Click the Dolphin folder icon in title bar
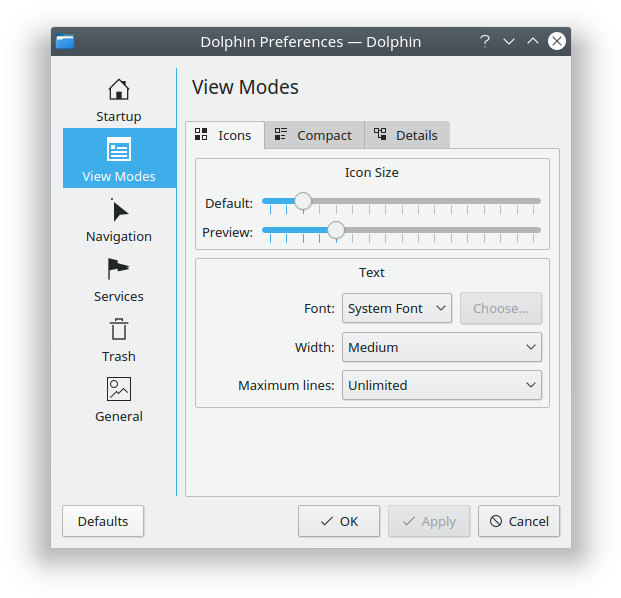621x598 pixels. tap(66, 41)
